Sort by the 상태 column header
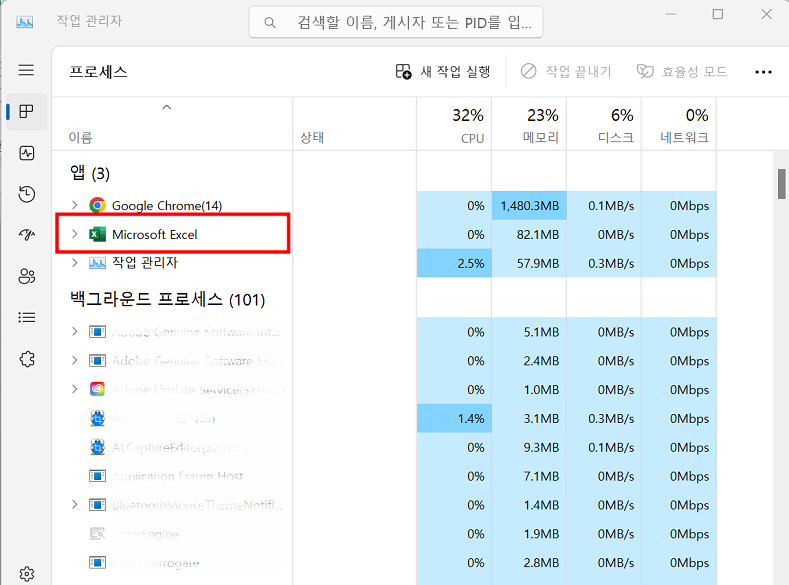The width and height of the screenshot is (789, 585). coord(355,124)
